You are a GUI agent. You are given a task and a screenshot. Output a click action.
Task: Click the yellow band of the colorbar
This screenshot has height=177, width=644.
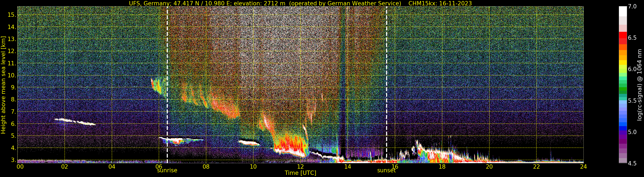tap(623, 63)
